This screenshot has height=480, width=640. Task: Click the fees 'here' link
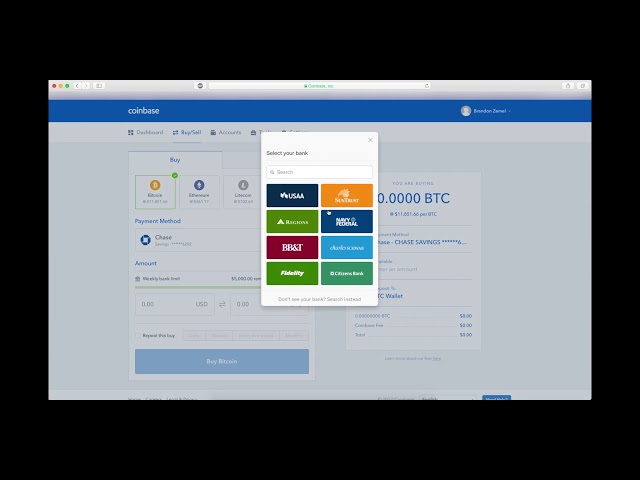pyautogui.click(x=437, y=358)
